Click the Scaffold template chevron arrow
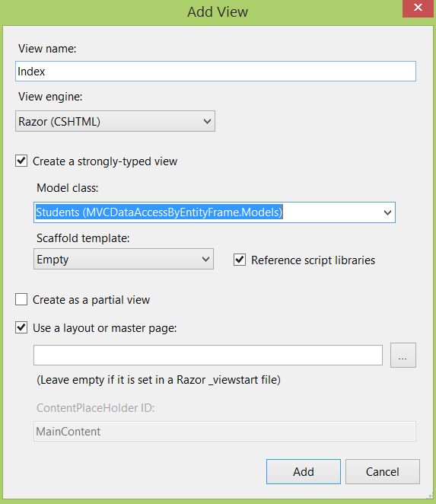 point(205,259)
